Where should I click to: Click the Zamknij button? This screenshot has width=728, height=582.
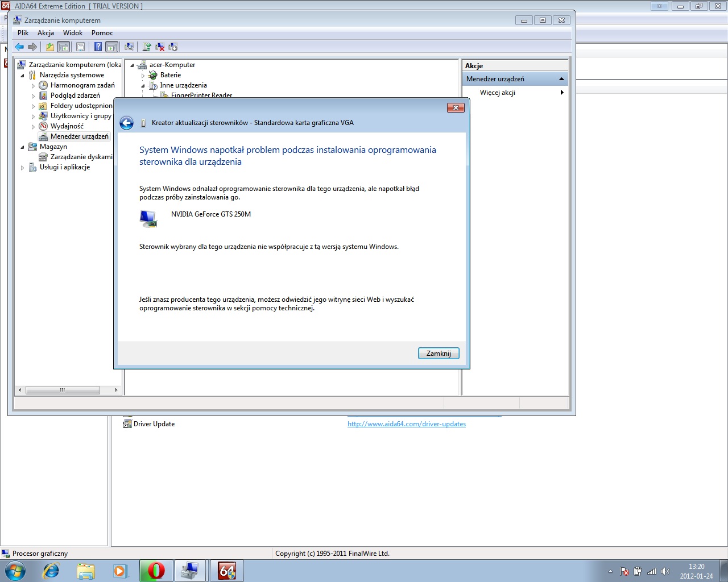coord(439,354)
